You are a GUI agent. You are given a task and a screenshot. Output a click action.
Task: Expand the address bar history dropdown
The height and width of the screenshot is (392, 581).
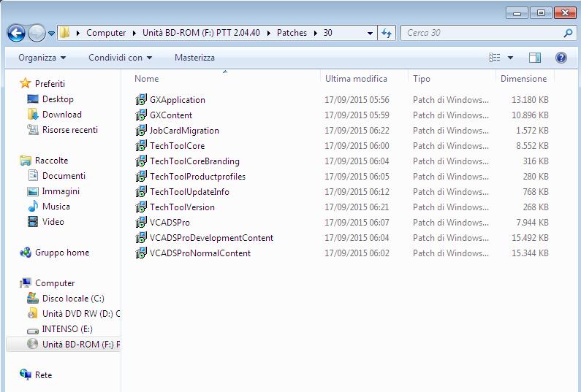click(370, 33)
